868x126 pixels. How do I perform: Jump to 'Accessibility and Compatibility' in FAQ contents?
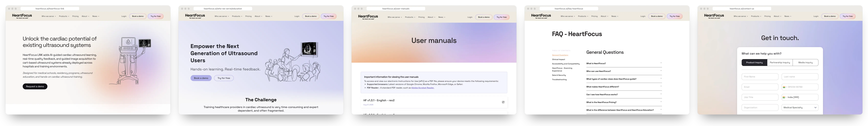coord(566,64)
